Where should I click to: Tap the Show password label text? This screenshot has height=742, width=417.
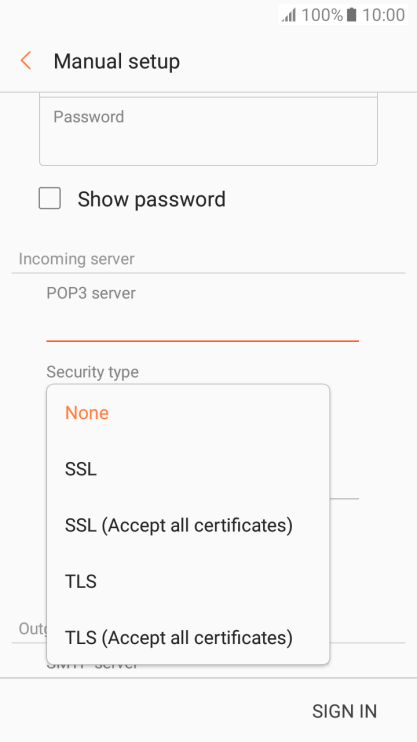coord(151,199)
